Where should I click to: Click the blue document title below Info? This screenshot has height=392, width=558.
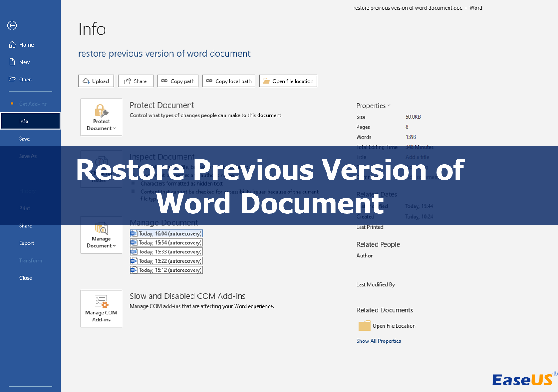(164, 54)
